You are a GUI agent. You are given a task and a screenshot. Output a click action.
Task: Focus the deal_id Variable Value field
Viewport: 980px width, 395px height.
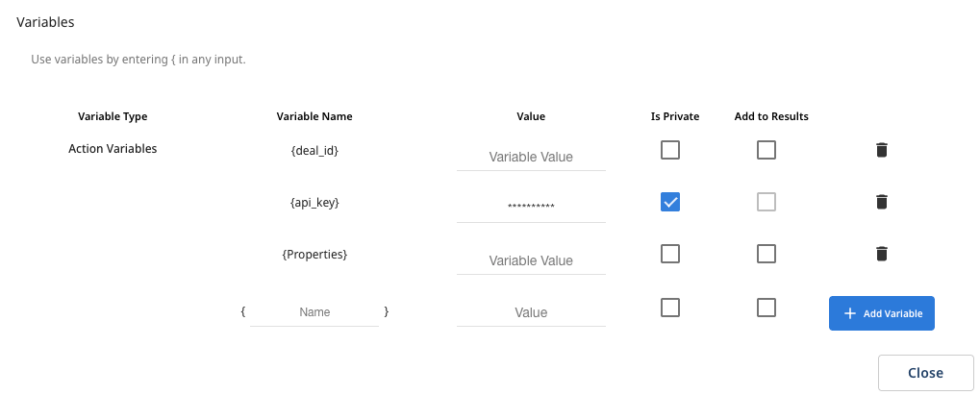tap(531, 157)
